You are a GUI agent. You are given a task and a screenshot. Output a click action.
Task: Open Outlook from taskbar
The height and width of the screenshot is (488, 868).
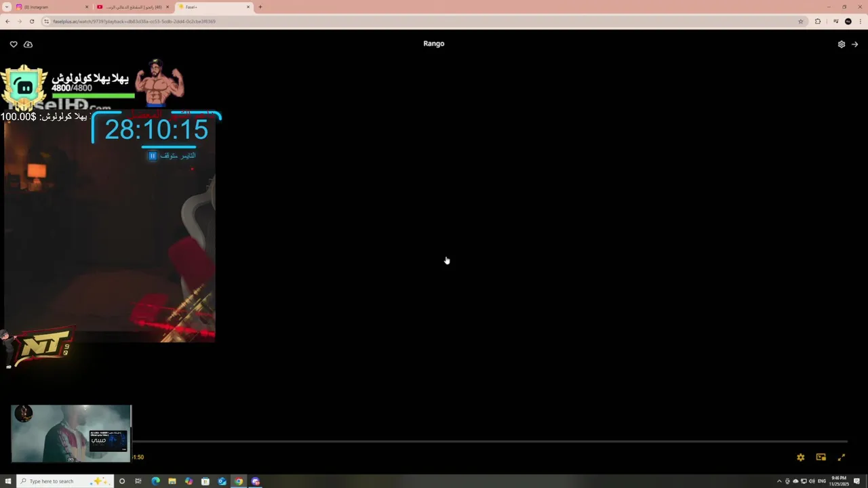click(222, 481)
